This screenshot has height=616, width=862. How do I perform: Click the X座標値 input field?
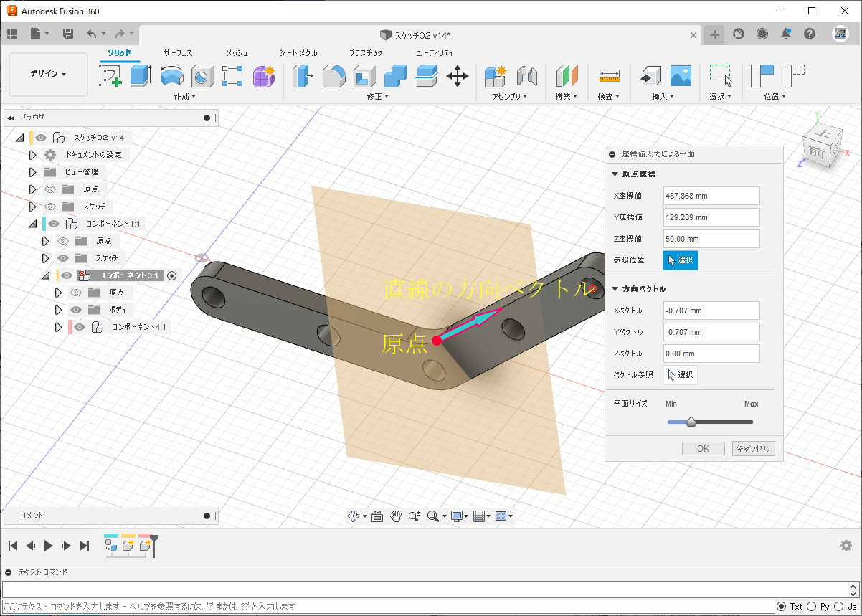click(x=711, y=196)
